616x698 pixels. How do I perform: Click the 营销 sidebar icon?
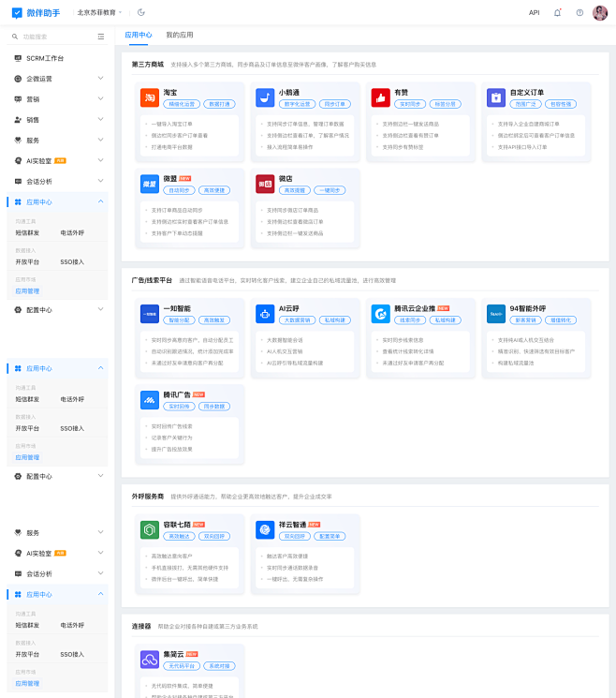coord(18,99)
